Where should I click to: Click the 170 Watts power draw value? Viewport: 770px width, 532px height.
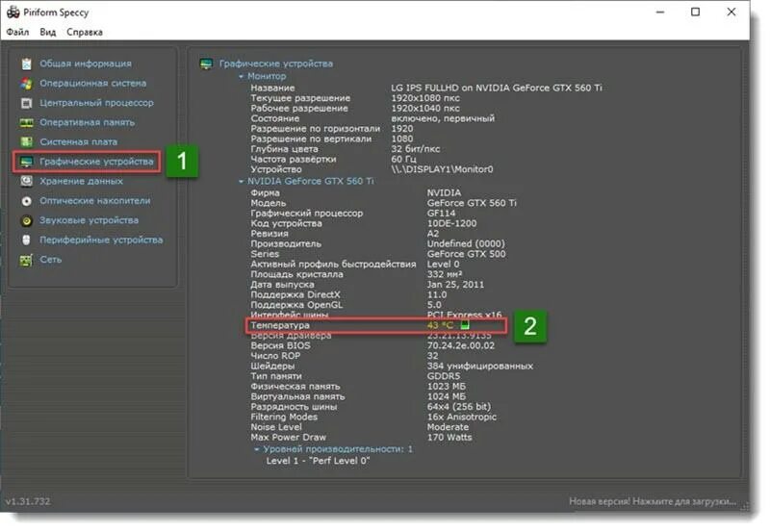[449, 438]
